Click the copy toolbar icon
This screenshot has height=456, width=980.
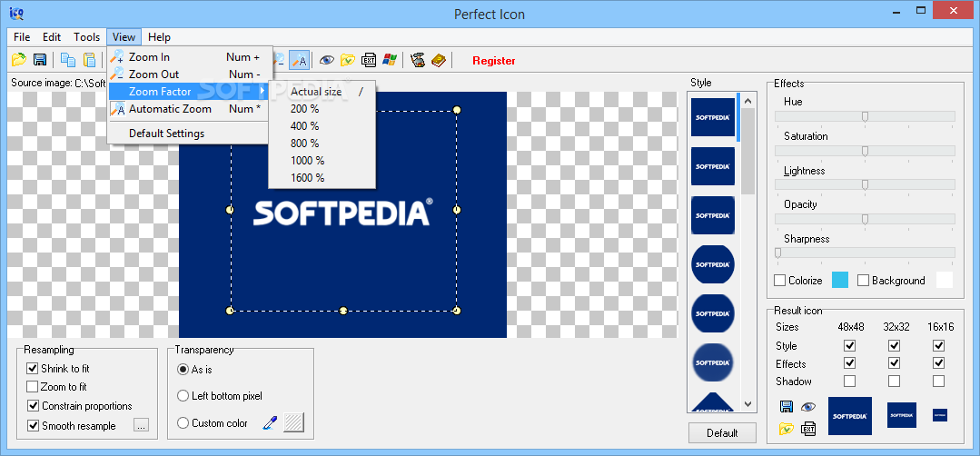(67, 60)
